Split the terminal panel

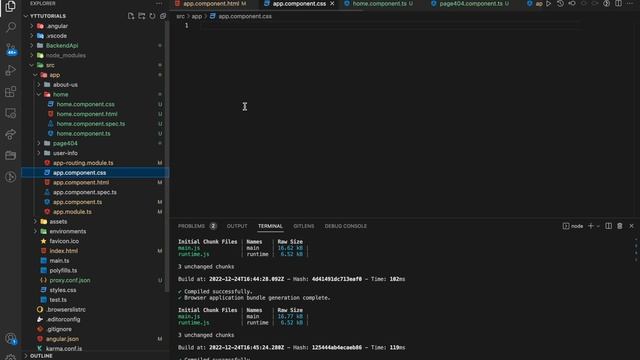[x=608, y=226]
